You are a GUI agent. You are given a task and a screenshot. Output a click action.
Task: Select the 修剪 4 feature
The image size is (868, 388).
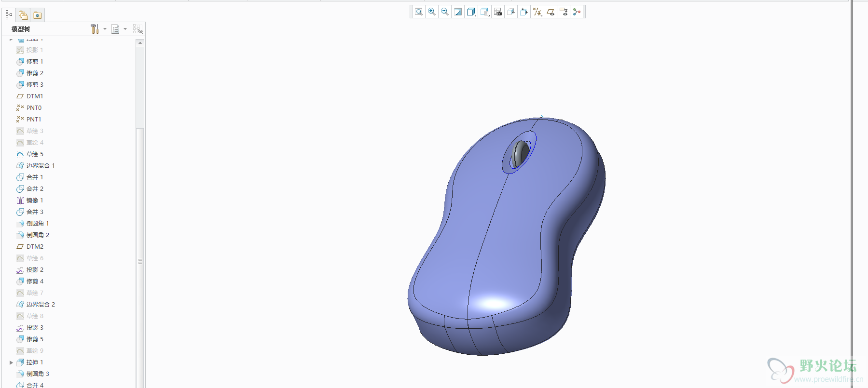click(x=29, y=281)
